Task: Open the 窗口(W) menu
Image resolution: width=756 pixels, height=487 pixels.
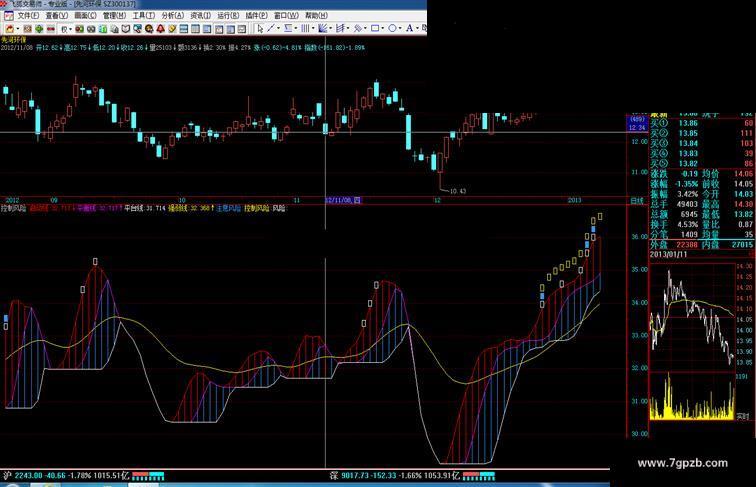Action: tap(286, 15)
